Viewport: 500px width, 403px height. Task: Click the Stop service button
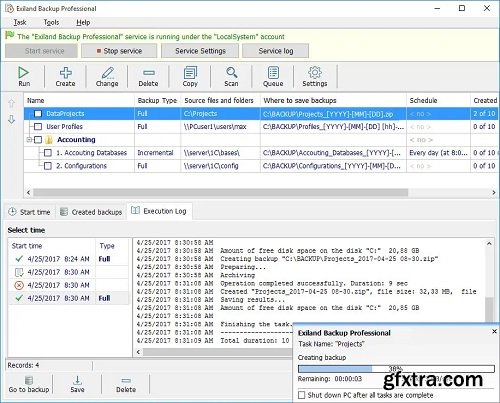click(119, 51)
